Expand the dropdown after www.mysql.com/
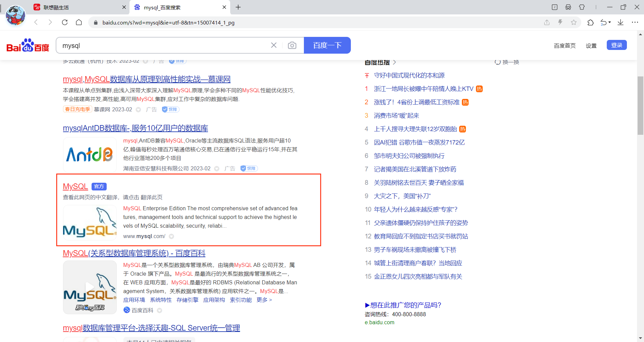 point(171,236)
